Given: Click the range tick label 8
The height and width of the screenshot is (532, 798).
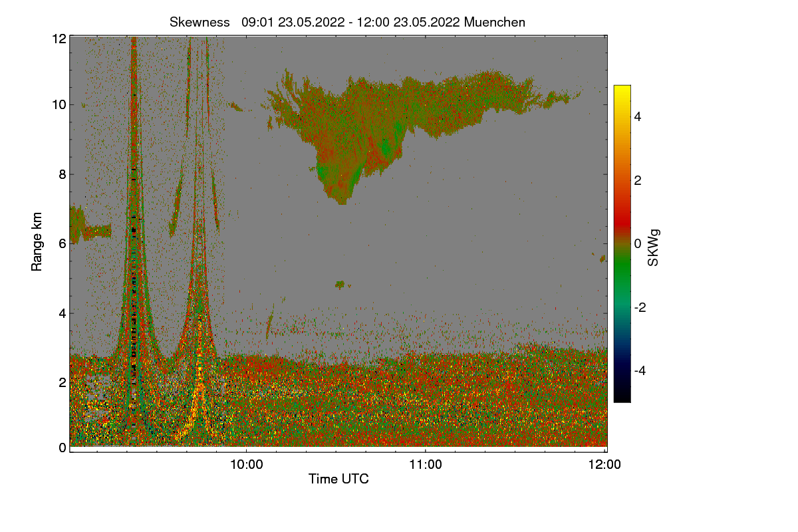Looking at the screenshot, I should pos(63,175).
